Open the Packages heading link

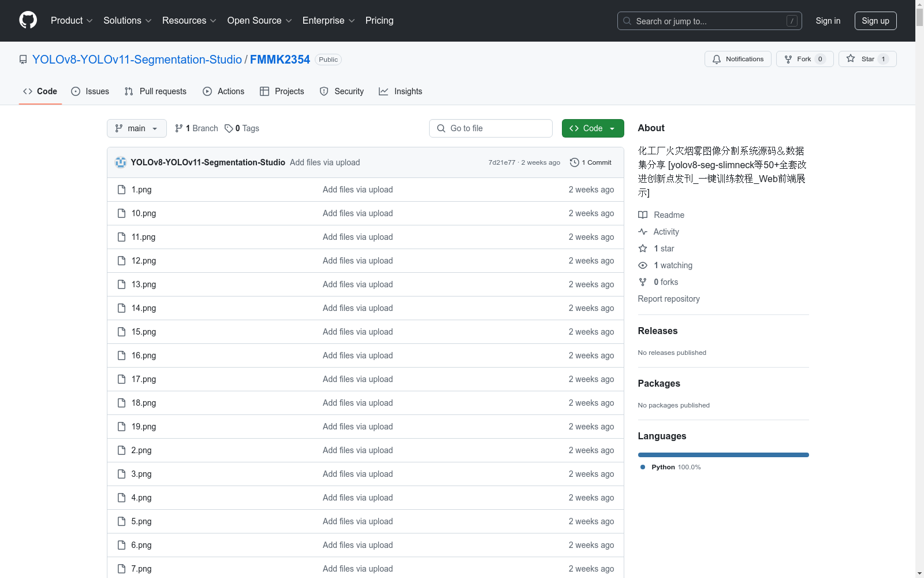[x=659, y=384]
